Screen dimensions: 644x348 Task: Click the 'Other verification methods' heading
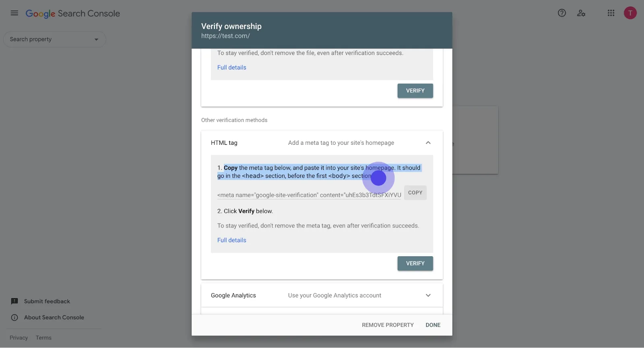pyautogui.click(x=234, y=120)
